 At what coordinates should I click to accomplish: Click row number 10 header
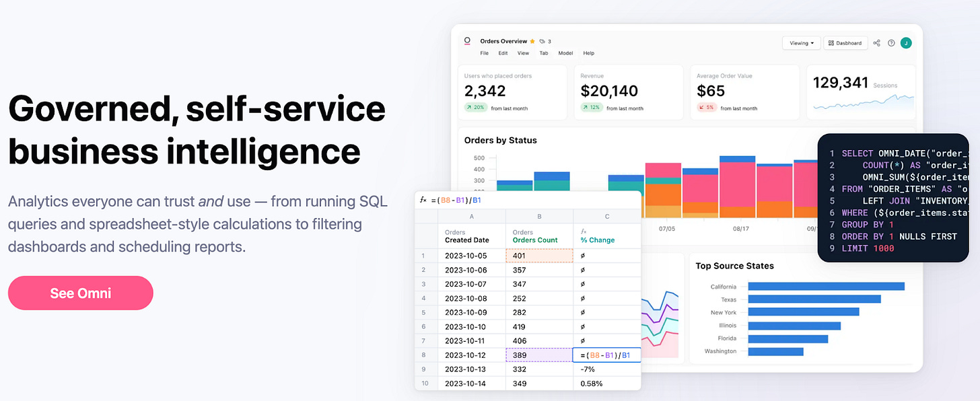[x=425, y=384]
